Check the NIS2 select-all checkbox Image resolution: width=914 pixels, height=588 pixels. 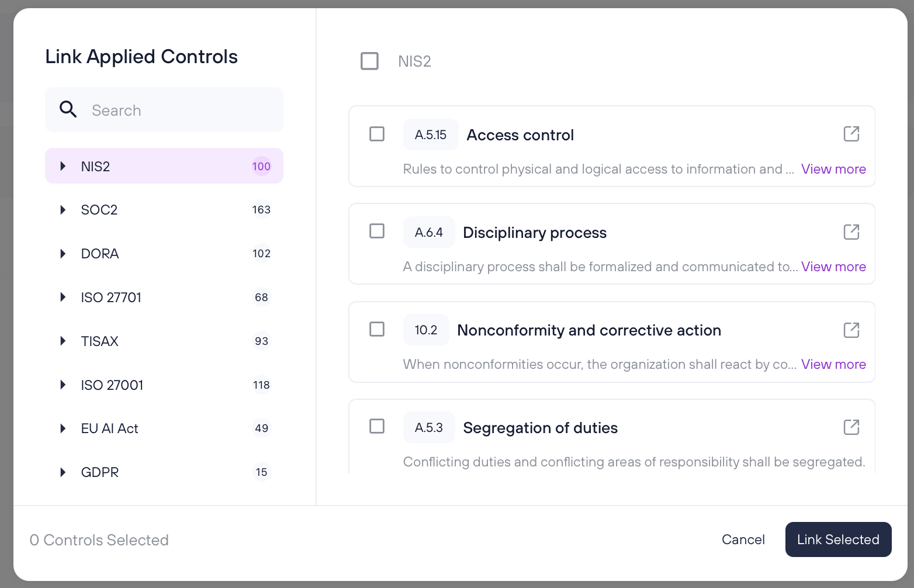pos(369,61)
